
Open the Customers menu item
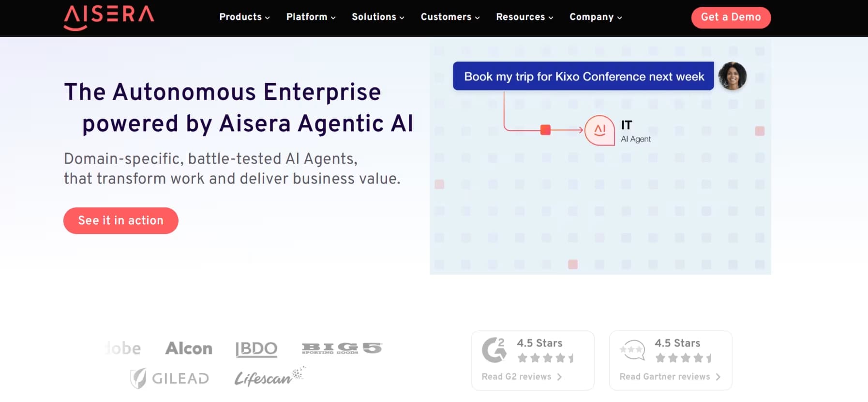tap(449, 17)
